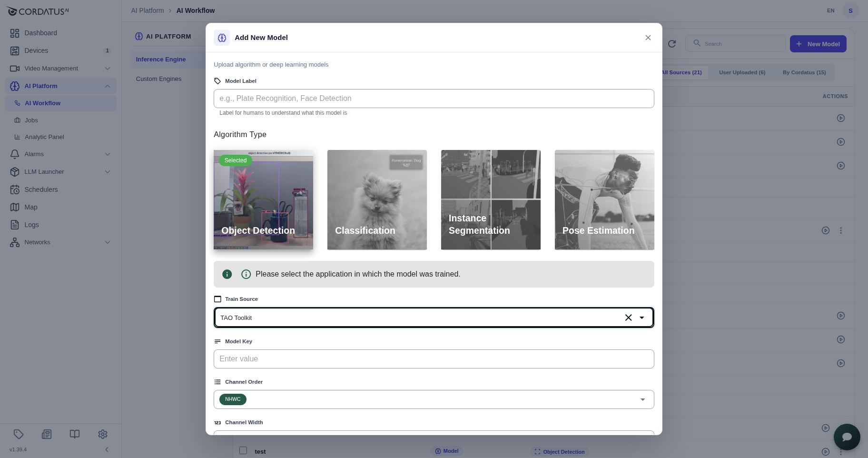Click the Model tag on test row
Viewport: 868px width, 458px height.
[x=446, y=451]
